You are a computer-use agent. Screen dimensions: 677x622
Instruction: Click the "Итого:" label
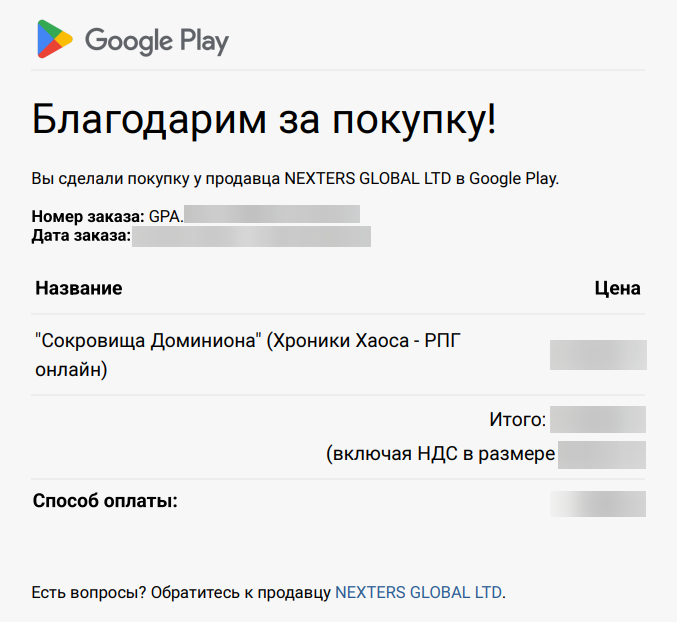(x=517, y=419)
